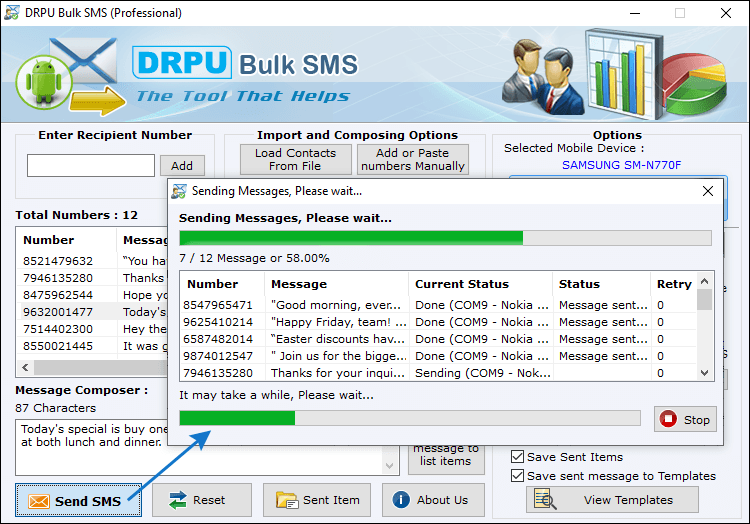Toggle the Save Sent Items checkbox
The image size is (750, 524).
click(517, 457)
